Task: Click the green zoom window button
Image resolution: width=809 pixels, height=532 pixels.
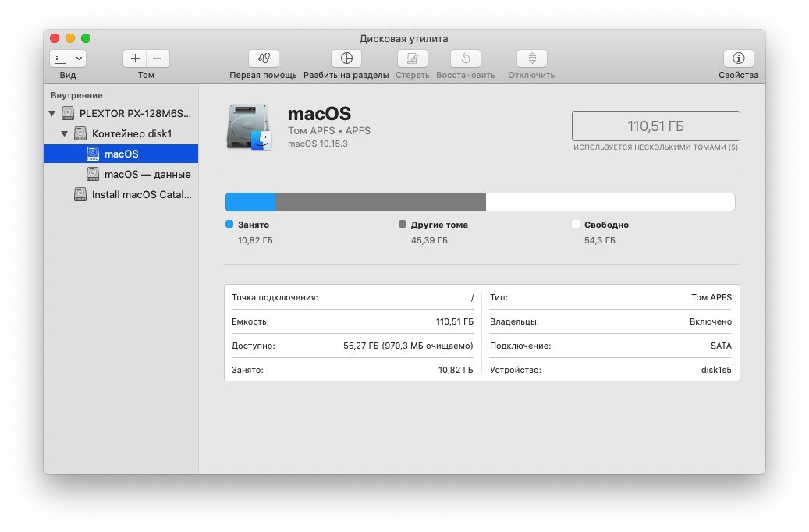Action: (x=86, y=38)
